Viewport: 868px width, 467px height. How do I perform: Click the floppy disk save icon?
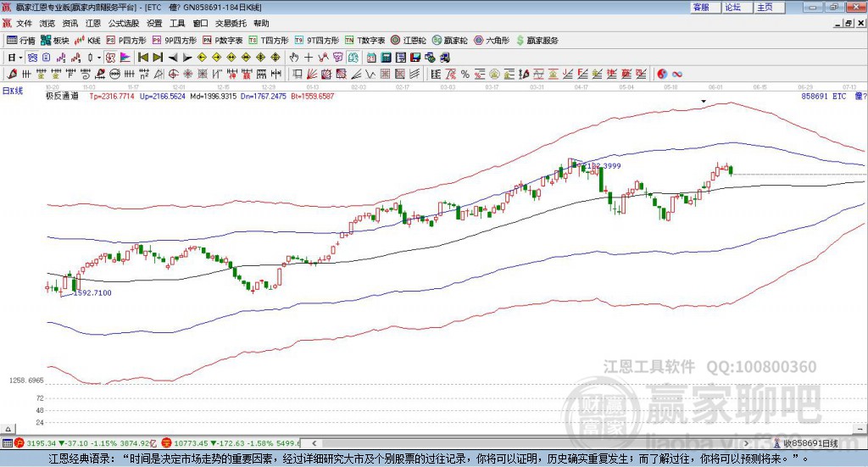pos(415,58)
